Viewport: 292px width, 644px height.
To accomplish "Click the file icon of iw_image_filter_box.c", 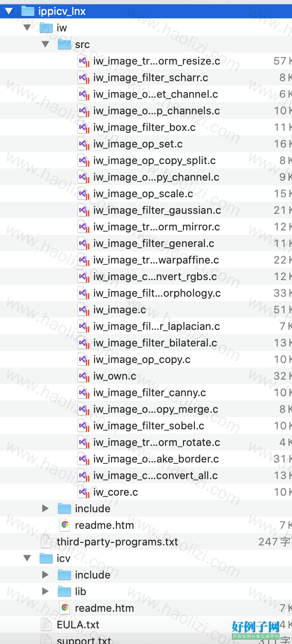I will pyautogui.click(x=84, y=127).
